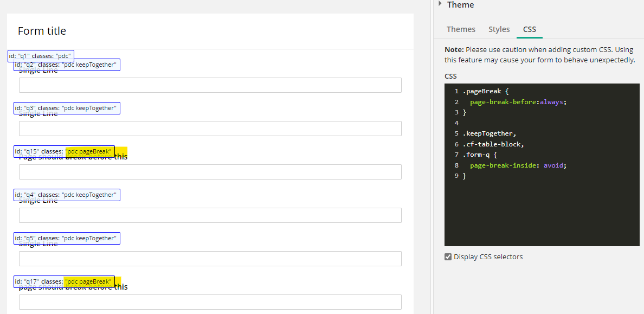This screenshot has width=644, height=314.
Task: Click the Theme section heading
Action: click(x=460, y=4)
